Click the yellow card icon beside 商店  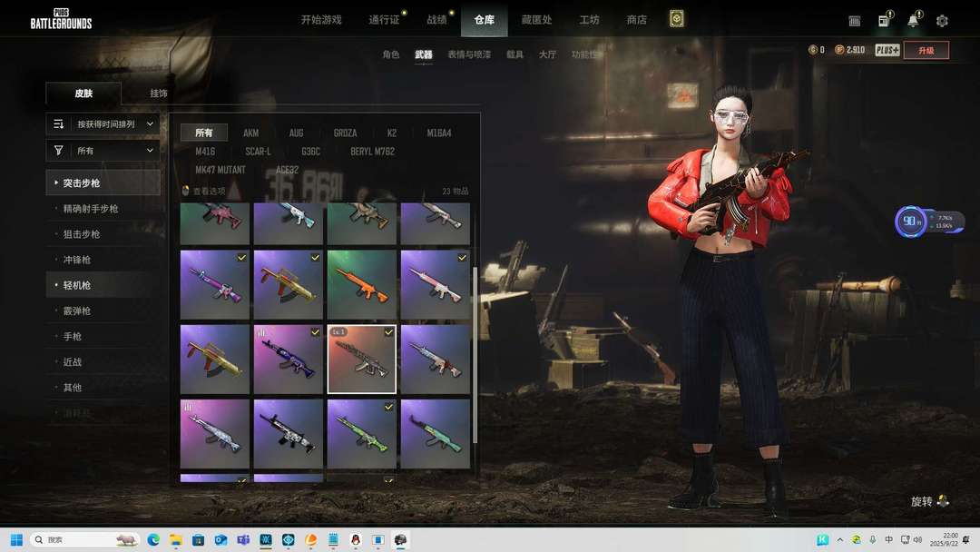[676, 19]
